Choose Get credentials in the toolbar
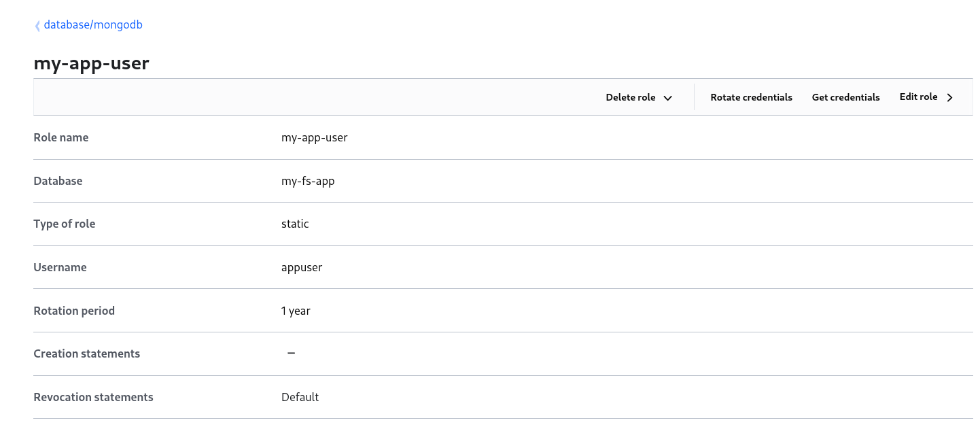Image resolution: width=980 pixels, height=431 pixels. (845, 97)
